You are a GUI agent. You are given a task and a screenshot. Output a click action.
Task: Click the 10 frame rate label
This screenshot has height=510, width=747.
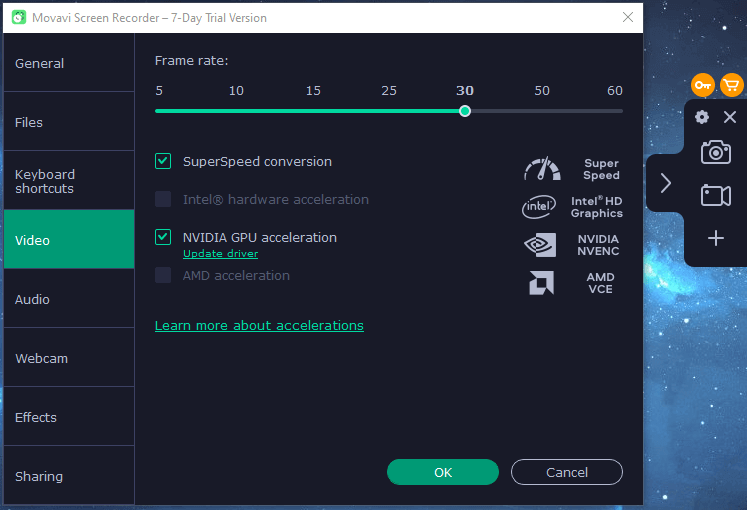(x=236, y=90)
